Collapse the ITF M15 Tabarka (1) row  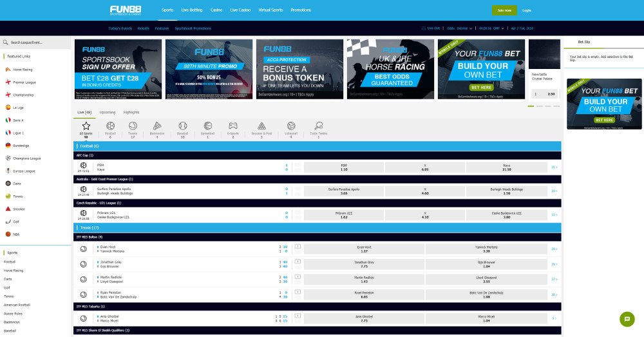[x=317, y=307]
